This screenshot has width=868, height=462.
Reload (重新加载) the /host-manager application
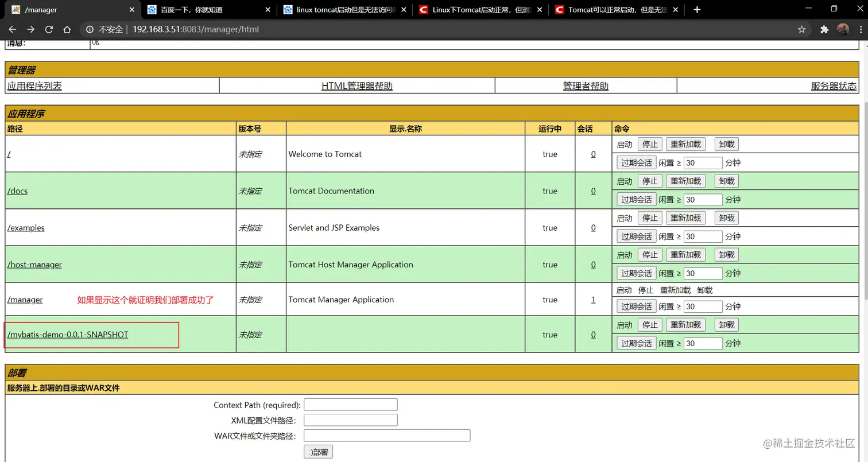click(685, 254)
